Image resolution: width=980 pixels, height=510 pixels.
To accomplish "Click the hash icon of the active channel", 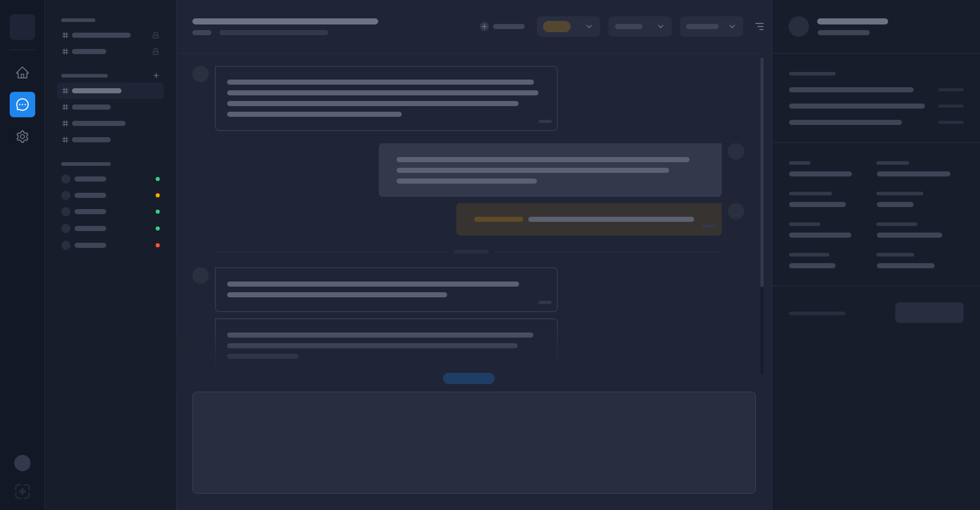I will (65, 91).
